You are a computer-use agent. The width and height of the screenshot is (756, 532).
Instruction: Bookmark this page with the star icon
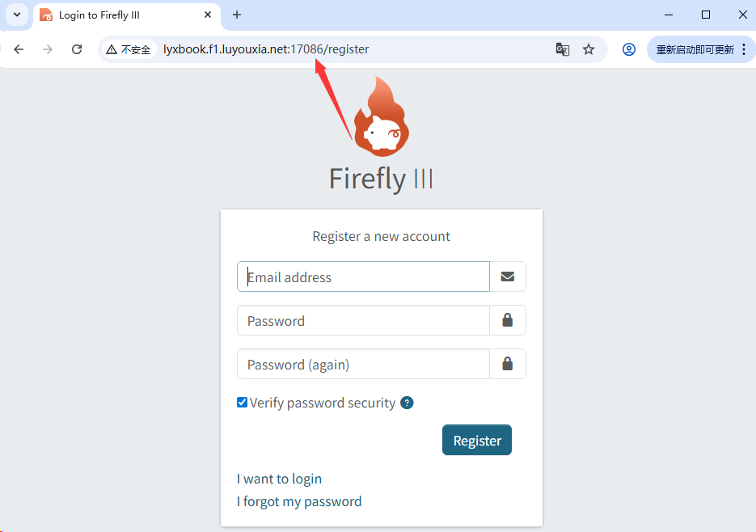(x=589, y=49)
